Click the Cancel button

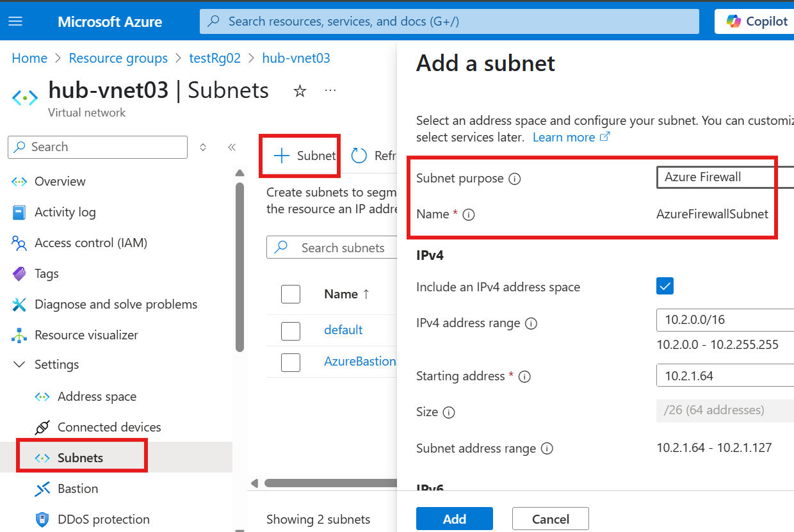(550, 519)
